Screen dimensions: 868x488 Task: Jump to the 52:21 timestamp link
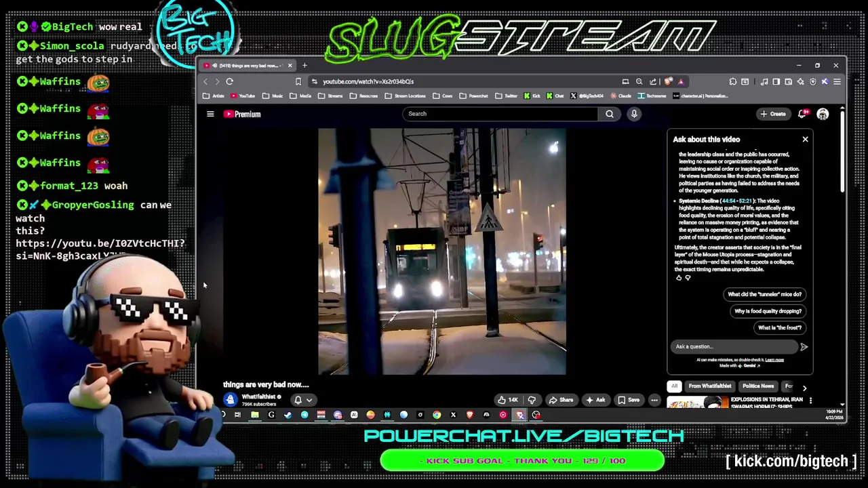(x=745, y=201)
